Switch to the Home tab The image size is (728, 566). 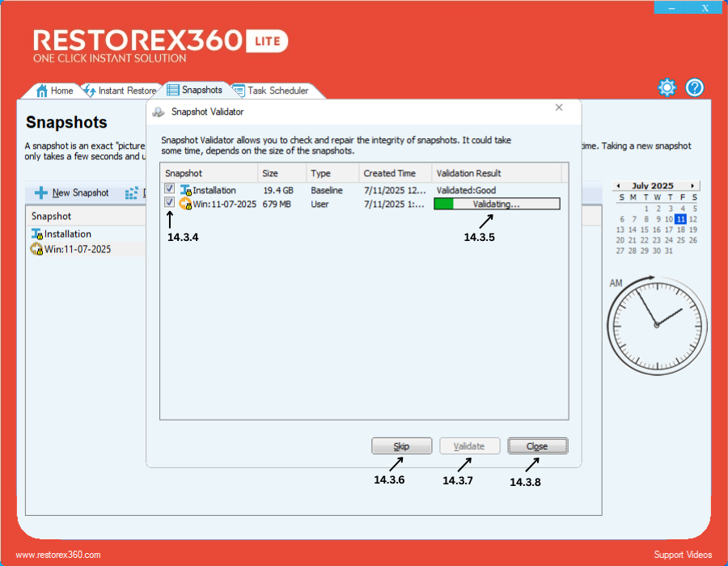61,91
